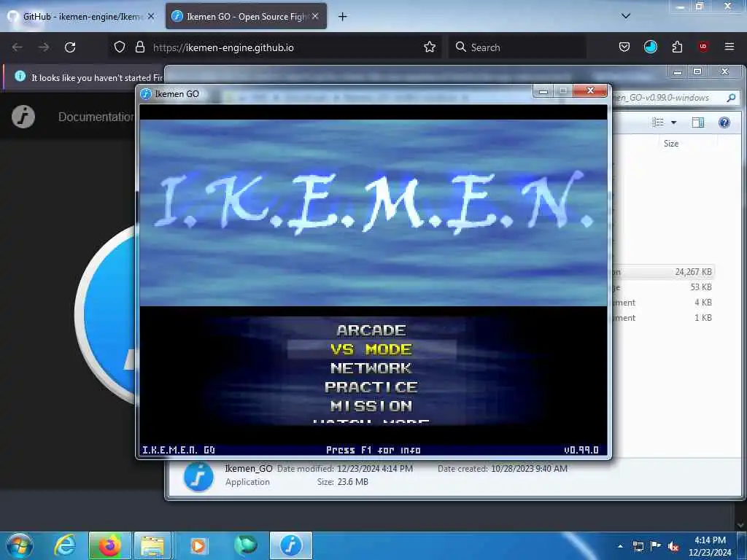This screenshot has height=560, width=747.
Task: Open the uBlock Origin extension icon
Action: tap(703, 47)
